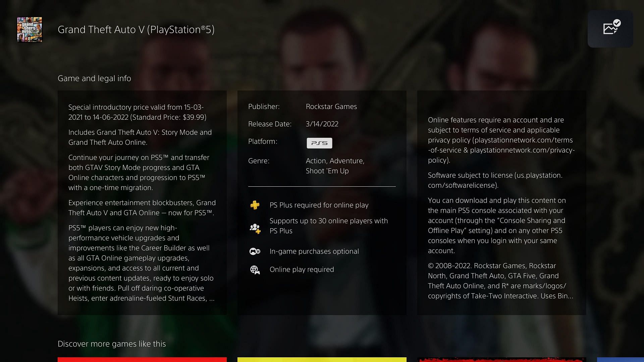Click the in-game purchases icon

[x=255, y=251]
